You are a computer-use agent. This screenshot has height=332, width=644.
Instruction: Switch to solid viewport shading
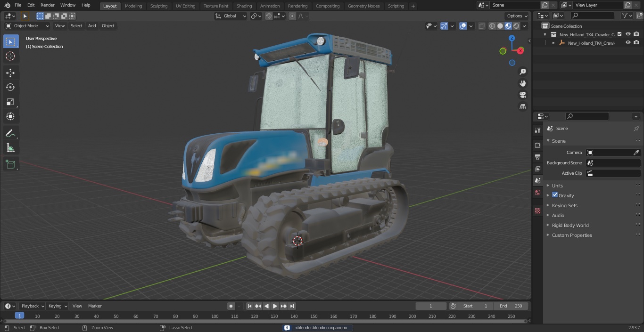pyautogui.click(x=500, y=26)
